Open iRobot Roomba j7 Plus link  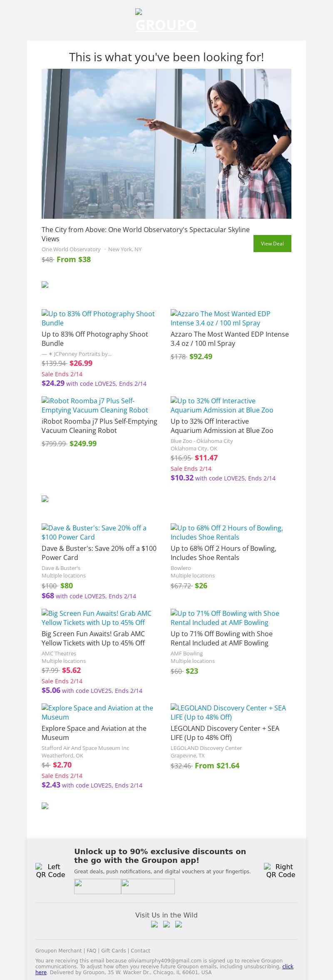[94, 405]
